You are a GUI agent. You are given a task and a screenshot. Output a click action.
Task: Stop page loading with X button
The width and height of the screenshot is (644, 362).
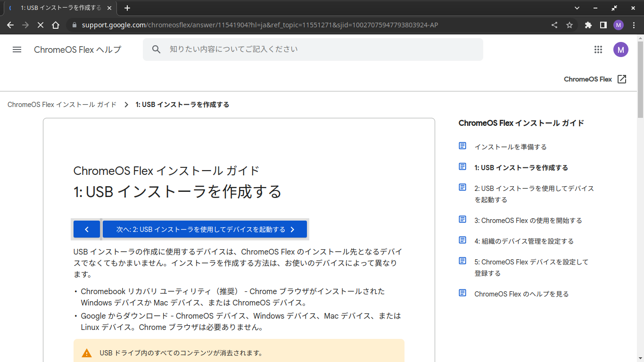(x=41, y=25)
